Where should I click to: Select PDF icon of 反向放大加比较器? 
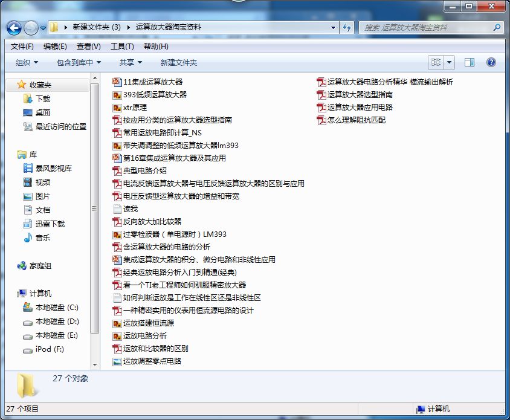coord(117,222)
